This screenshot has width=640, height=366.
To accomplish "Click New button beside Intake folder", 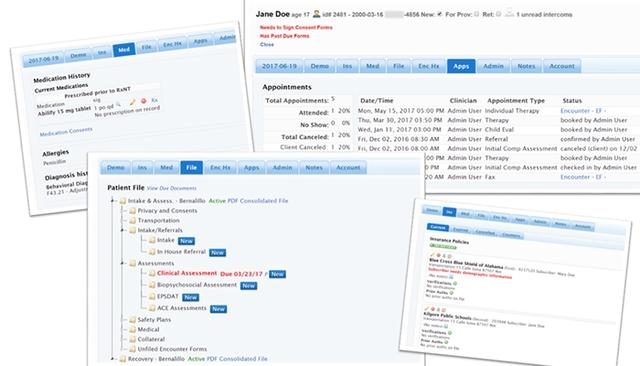I will [187, 241].
